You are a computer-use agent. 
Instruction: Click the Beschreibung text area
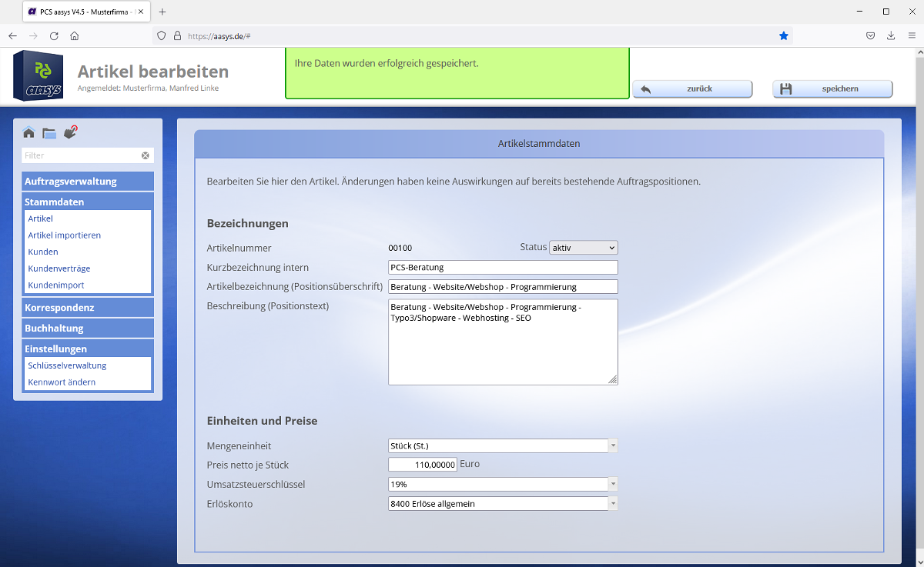point(503,342)
